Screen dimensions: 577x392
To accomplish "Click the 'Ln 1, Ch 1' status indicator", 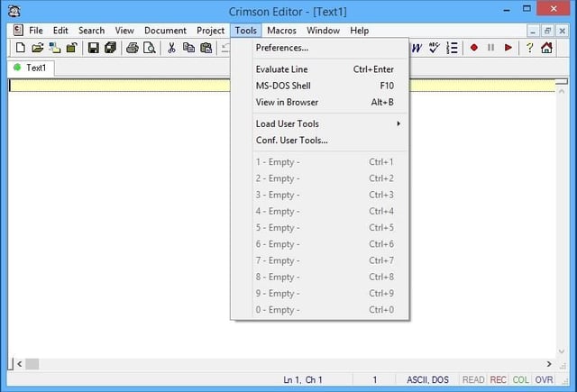I will point(303,379).
